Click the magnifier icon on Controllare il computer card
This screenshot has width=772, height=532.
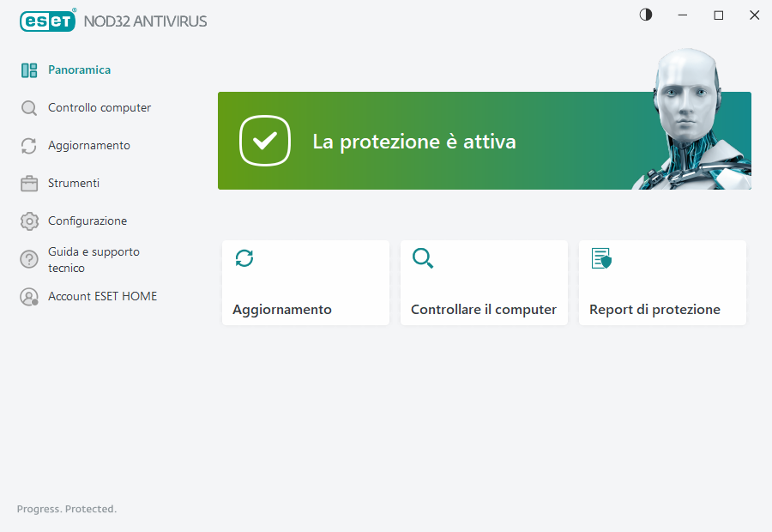click(x=423, y=258)
